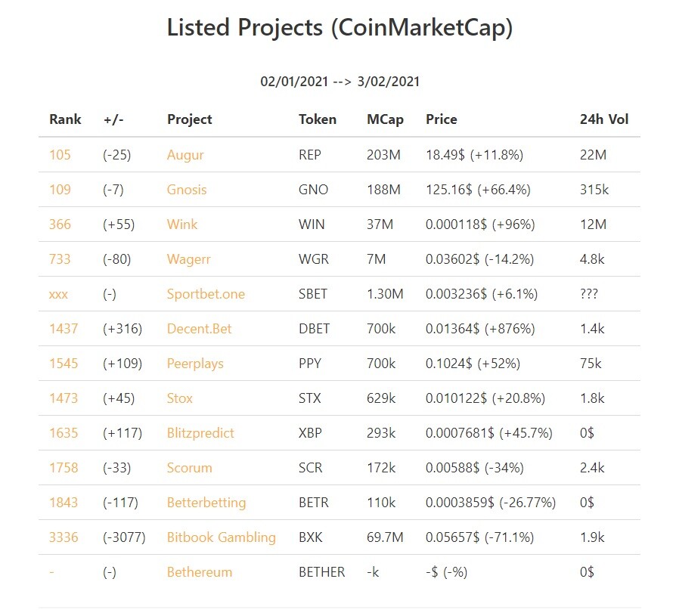Open the Gnosis project link
Viewport: 673px width, 616px height.
187,190
